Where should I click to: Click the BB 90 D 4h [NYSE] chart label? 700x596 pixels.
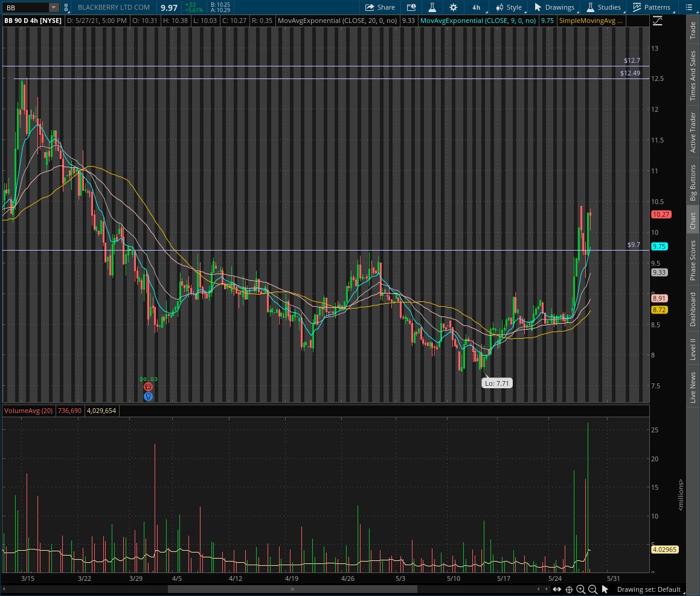(x=33, y=21)
